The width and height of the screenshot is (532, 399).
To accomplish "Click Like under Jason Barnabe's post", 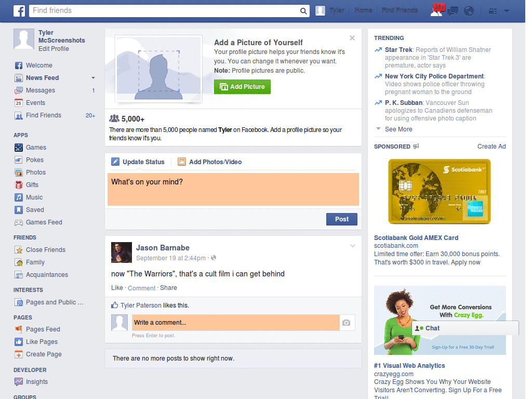I will tap(117, 288).
